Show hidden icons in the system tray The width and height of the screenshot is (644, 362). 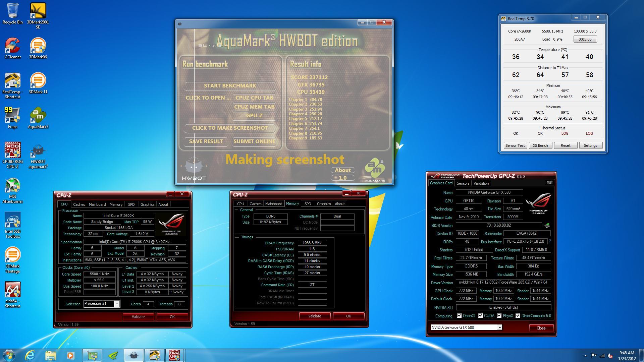point(586,356)
